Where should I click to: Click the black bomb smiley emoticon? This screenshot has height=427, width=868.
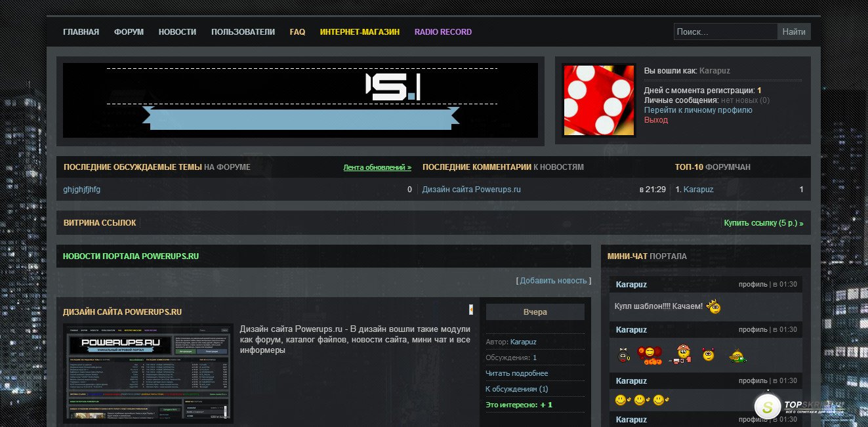tap(623, 356)
